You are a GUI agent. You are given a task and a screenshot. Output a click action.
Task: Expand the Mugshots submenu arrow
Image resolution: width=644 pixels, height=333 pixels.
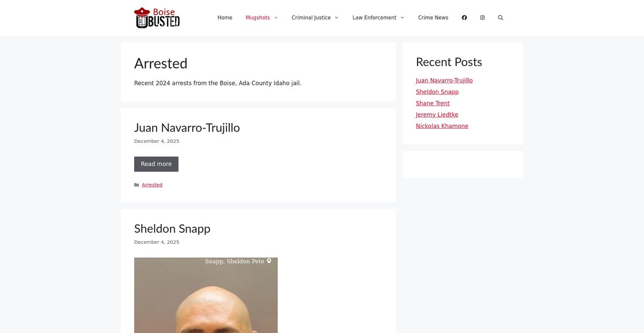pos(276,18)
